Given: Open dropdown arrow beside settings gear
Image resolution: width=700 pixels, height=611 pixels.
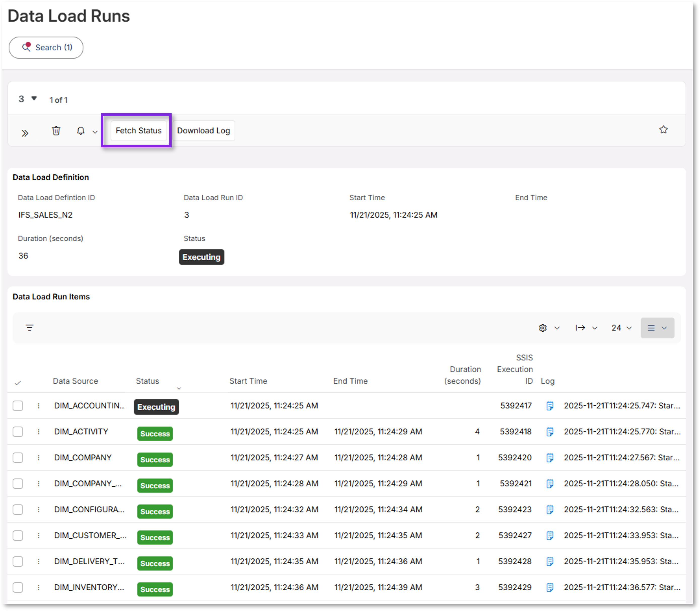Looking at the screenshot, I should pos(557,328).
